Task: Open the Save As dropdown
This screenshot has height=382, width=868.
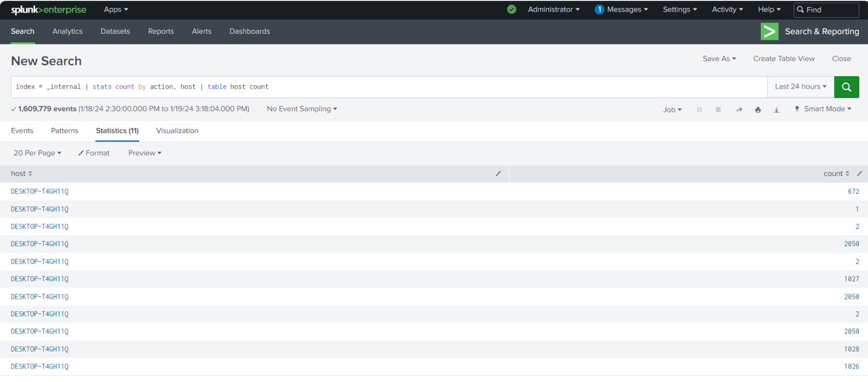Action: pos(719,59)
